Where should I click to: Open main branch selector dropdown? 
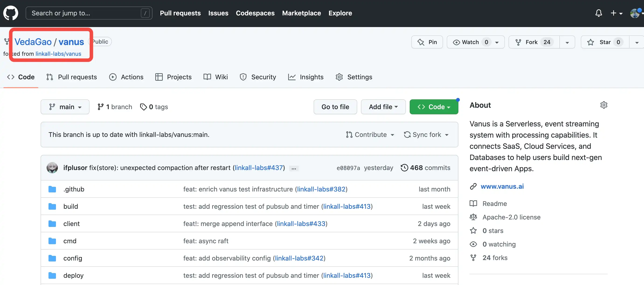[65, 107]
